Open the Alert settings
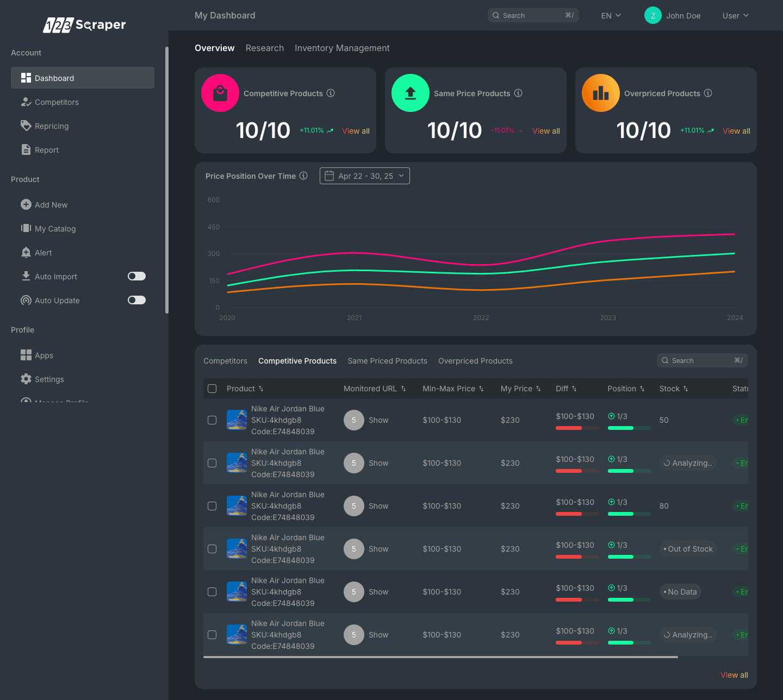 point(43,252)
